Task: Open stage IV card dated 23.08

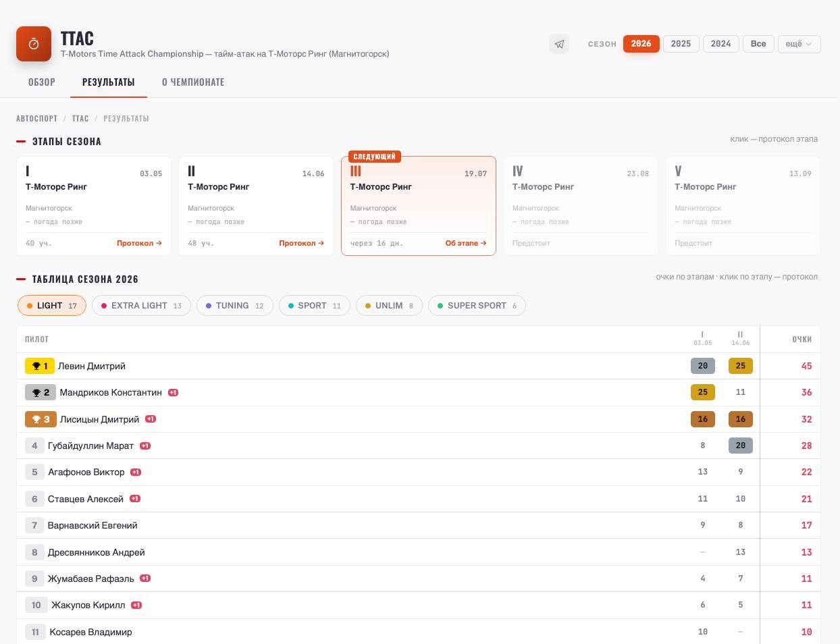Action: click(x=581, y=206)
